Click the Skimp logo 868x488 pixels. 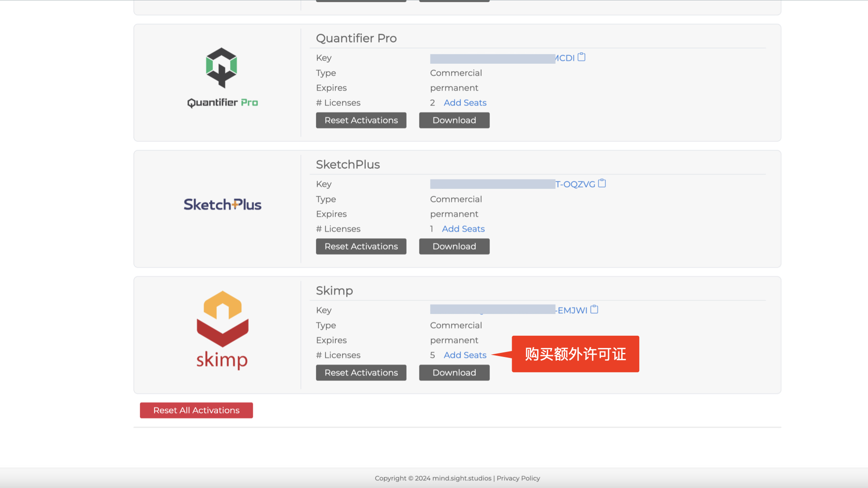tap(222, 330)
